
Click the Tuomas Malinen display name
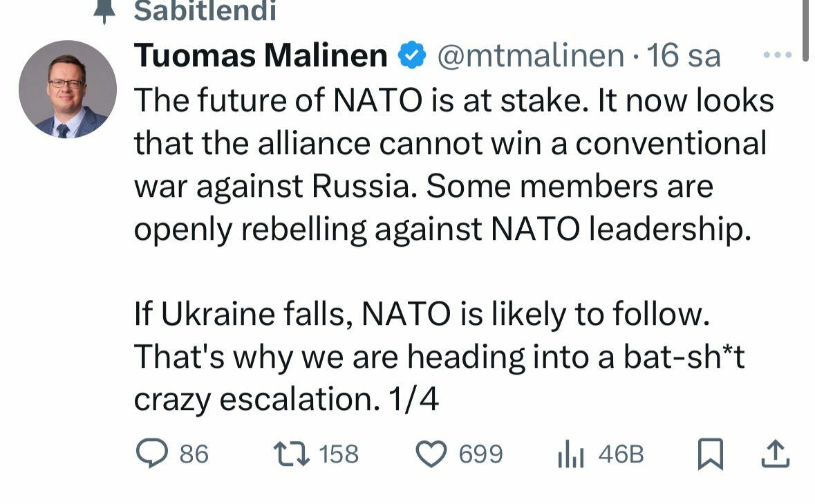261,55
